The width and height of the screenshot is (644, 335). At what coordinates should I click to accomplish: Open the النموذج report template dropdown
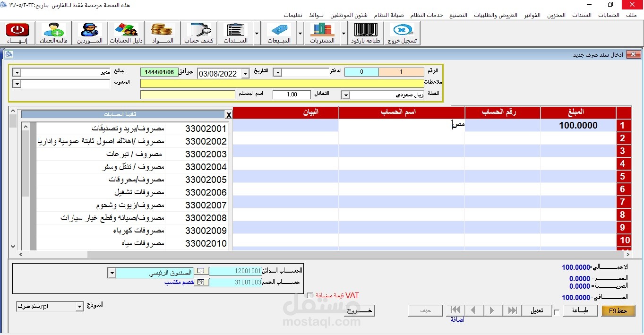(x=79, y=307)
